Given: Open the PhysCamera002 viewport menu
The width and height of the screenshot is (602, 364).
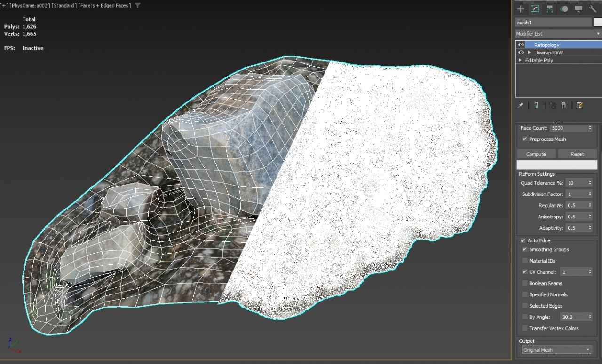Looking at the screenshot, I should [x=28, y=5].
